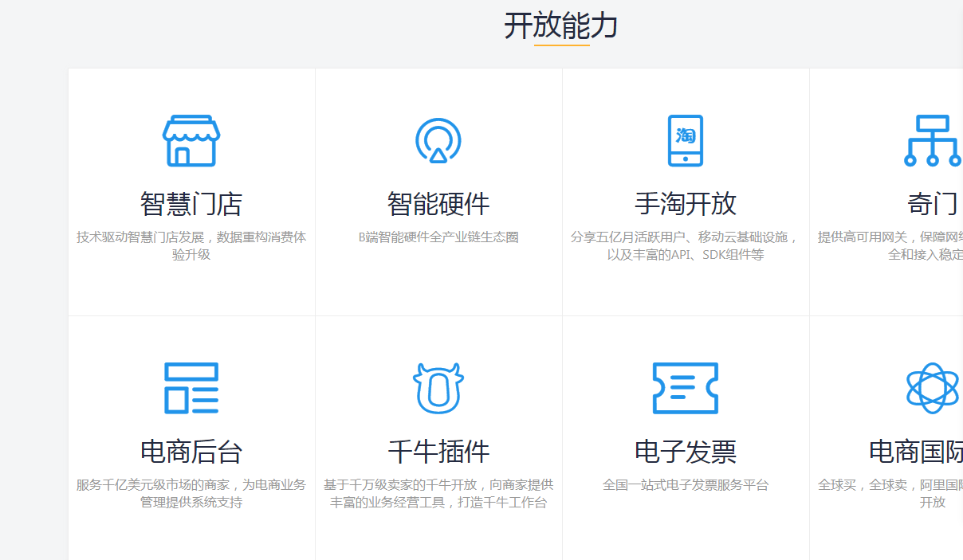Open the 手淘开放 phone icon
The width and height of the screenshot is (963, 560).
(x=686, y=140)
